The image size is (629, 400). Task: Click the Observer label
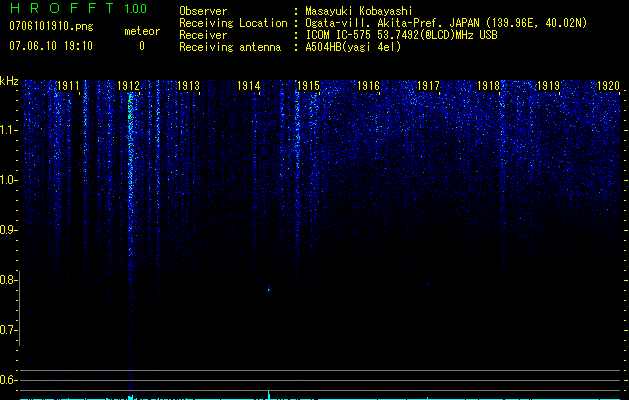coord(203,11)
